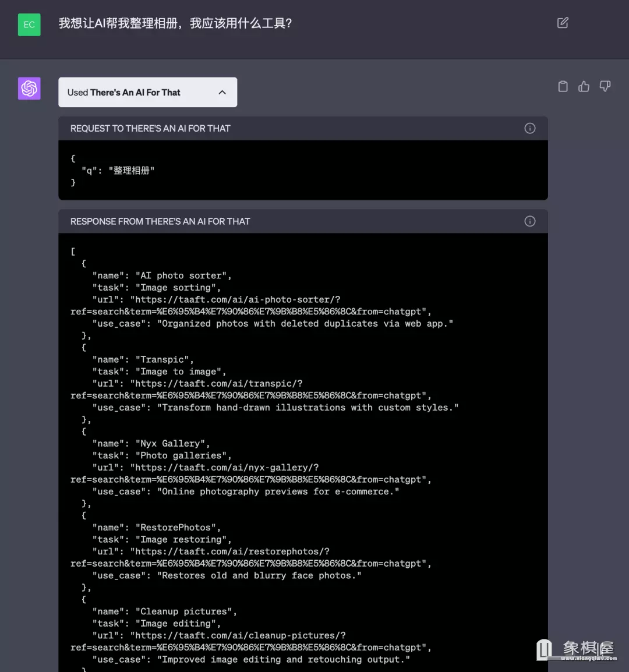Click the "RESPONSE FROM THERE'S AN AI FOR THAT" header
The height and width of the screenshot is (672, 629).
coord(160,222)
